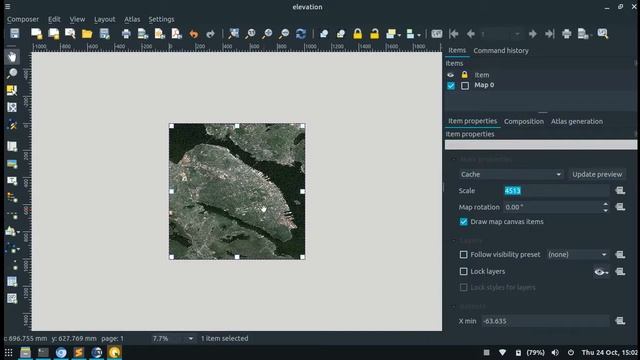This screenshot has height=360, width=640.
Task: Click the yellow folder template icon
Action: pos(87,33)
